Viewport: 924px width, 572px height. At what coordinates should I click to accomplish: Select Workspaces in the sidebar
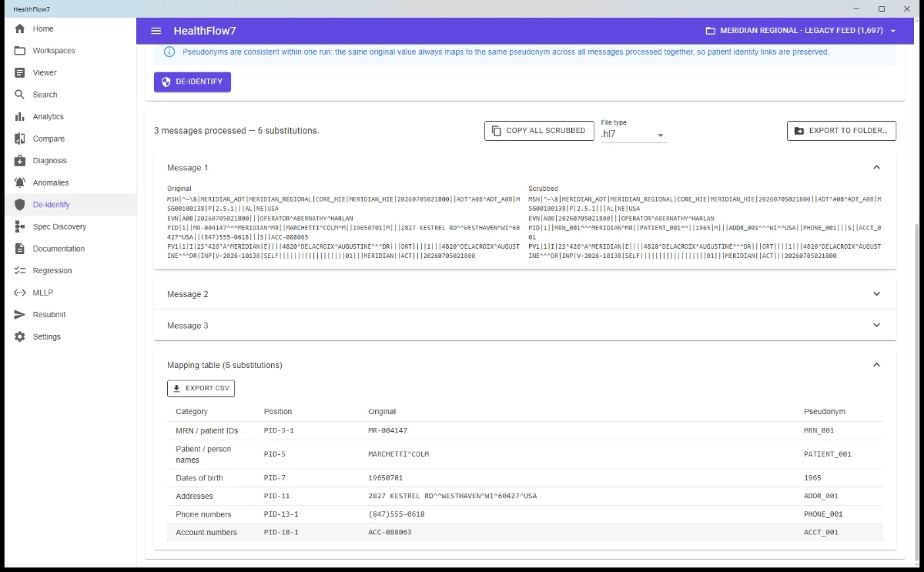(x=54, y=51)
